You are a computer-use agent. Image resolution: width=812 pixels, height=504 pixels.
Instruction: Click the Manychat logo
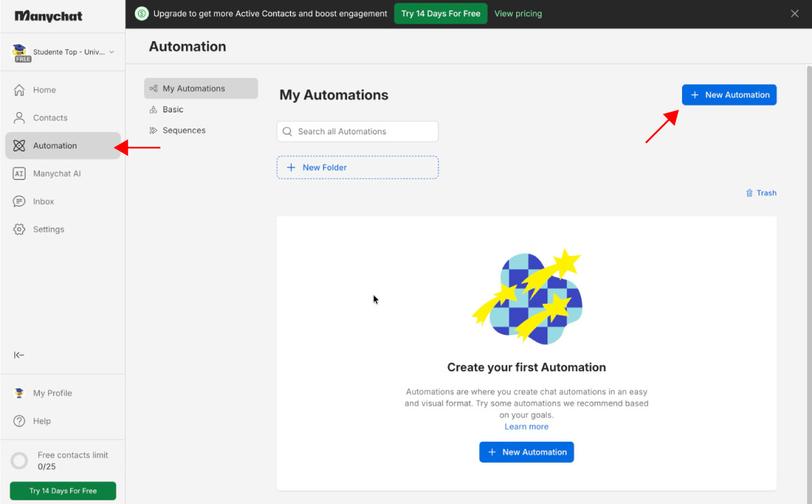48,16
